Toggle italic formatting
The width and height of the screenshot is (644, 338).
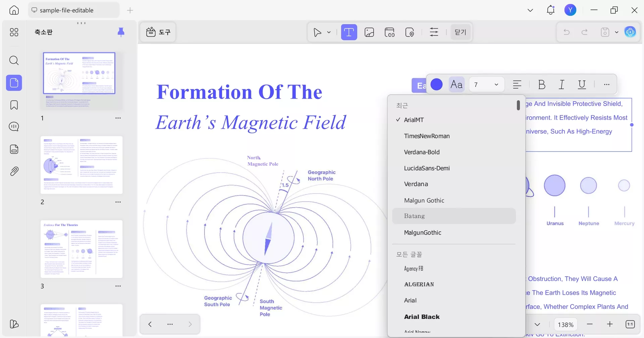(561, 85)
